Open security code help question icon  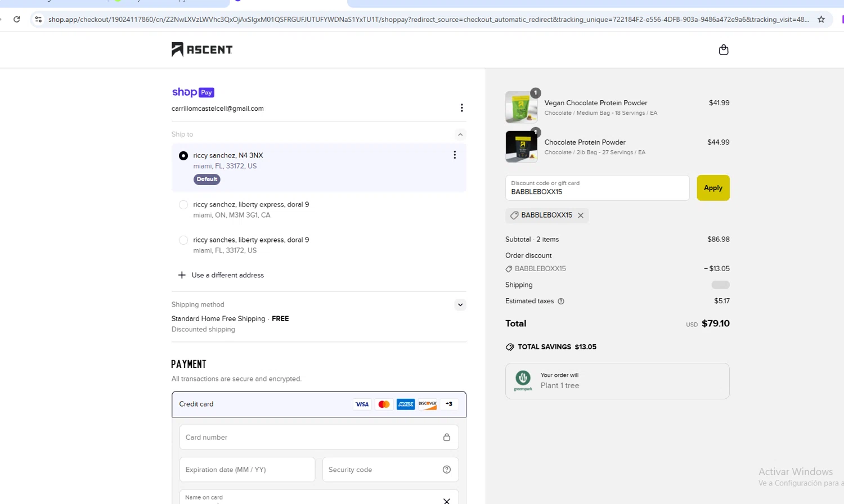(447, 470)
